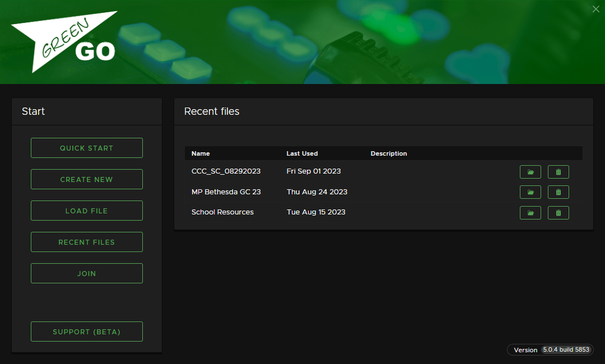605x364 pixels.
Task: Click the Load File button
Action: coord(86,211)
